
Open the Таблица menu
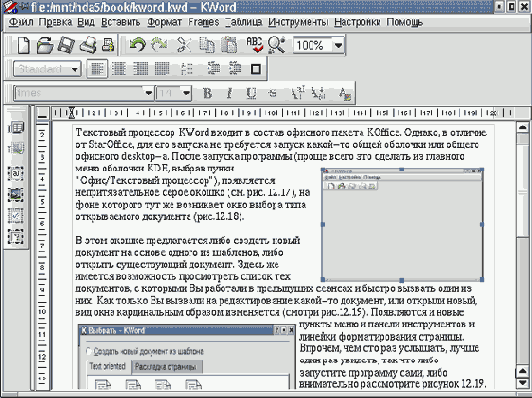(x=244, y=22)
